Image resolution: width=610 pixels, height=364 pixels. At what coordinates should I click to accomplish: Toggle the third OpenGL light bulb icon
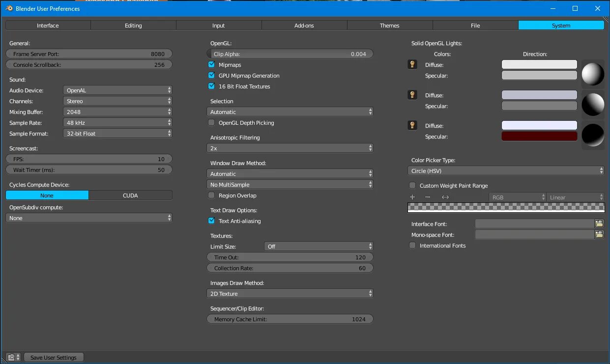pyautogui.click(x=412, y=125)
